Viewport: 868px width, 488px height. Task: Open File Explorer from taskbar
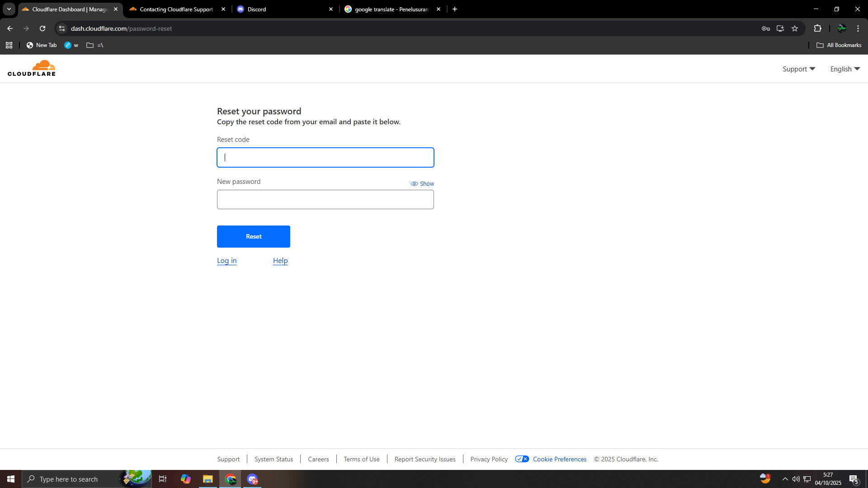coord(208,479)
